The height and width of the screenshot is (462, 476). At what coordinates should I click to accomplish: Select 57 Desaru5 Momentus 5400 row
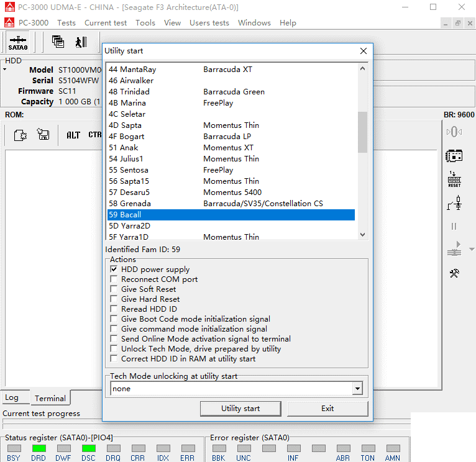pyautogui.click(x=231, y=192)
